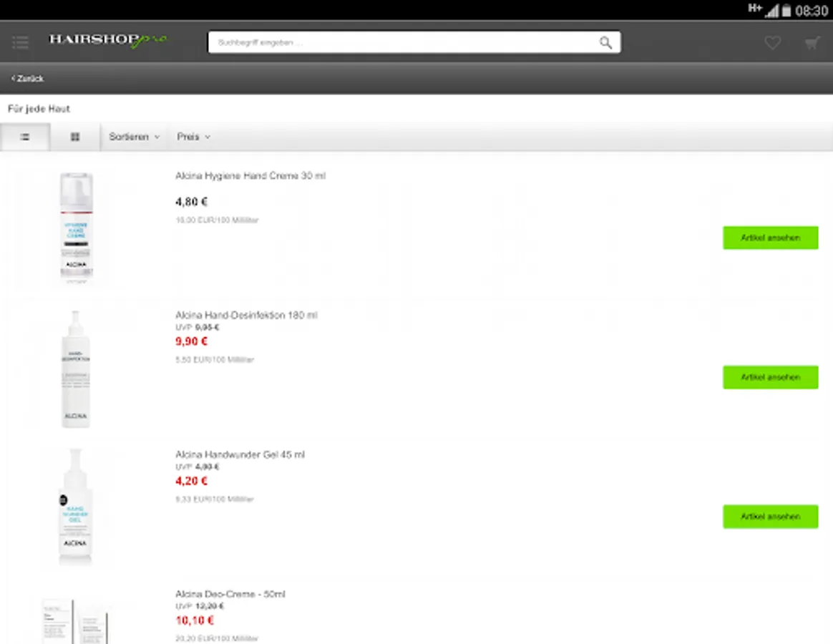Click the 4,80 € price
This screenshot has width=833, height=644.
pos(191,202)
